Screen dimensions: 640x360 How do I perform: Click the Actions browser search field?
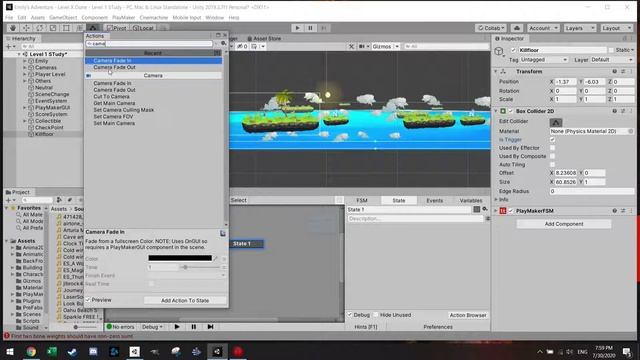click(149, 44)
